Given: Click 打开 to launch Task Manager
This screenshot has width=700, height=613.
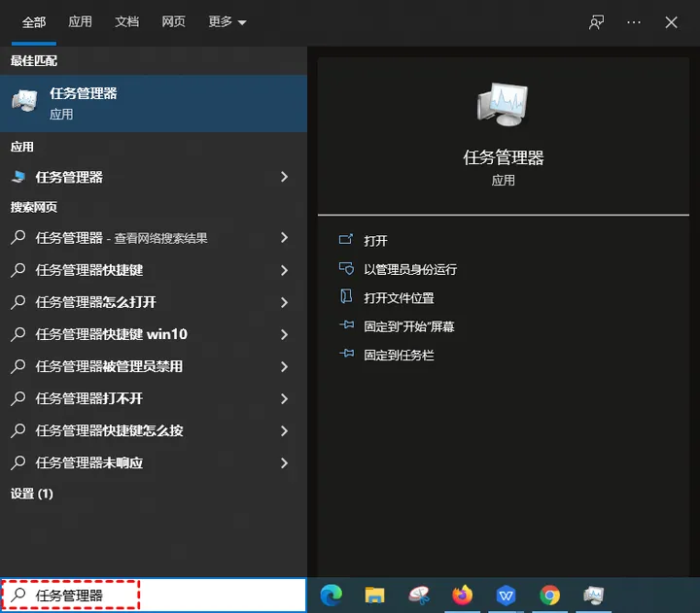Looking at the screenshot, I should [x=376, y=241].
